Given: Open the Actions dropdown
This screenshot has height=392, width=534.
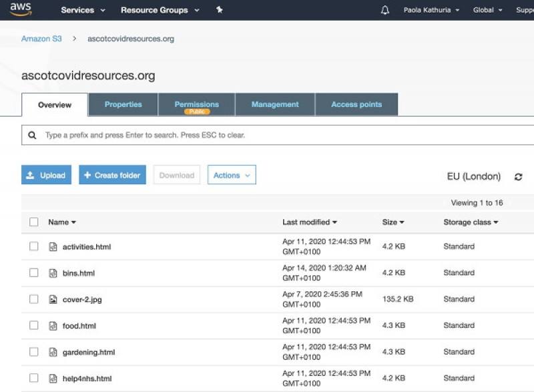Looking at the screenshot, I should pyautogui.click(x=231, y=175).
